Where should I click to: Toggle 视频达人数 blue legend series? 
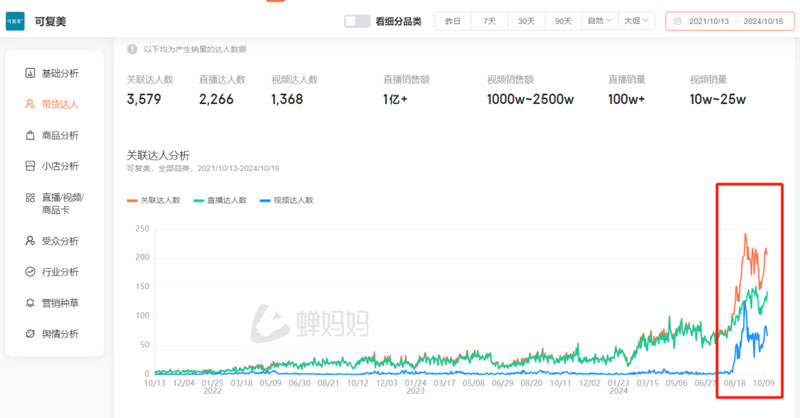[286, 200]
